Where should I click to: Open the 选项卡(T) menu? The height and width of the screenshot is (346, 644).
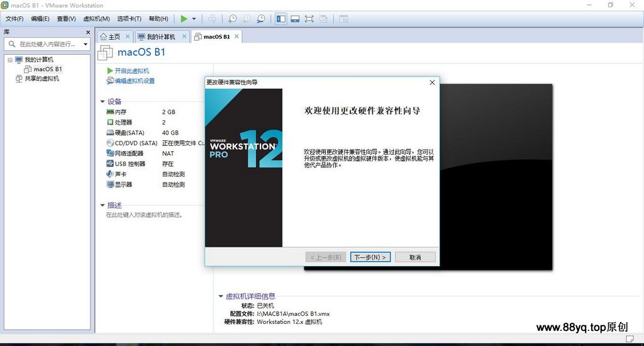coord(129,18)
